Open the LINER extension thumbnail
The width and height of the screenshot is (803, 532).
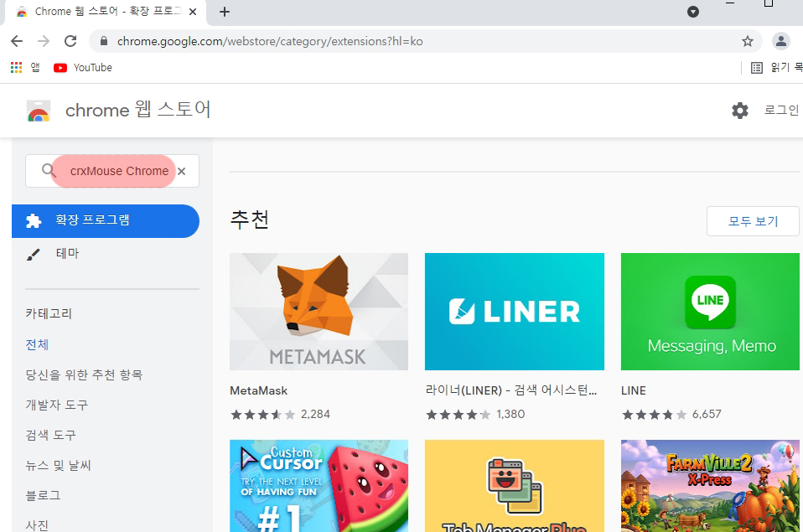(515, 312)
